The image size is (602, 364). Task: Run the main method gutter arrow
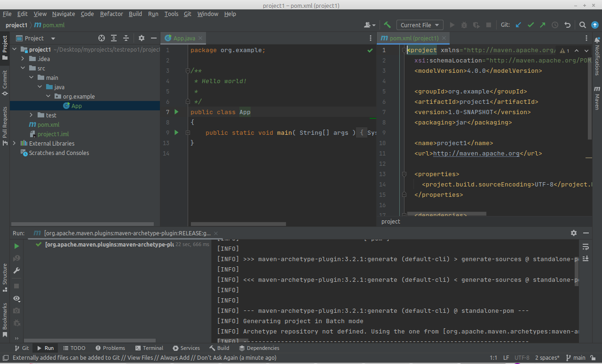pyautogui.click(x=176, y=132)
